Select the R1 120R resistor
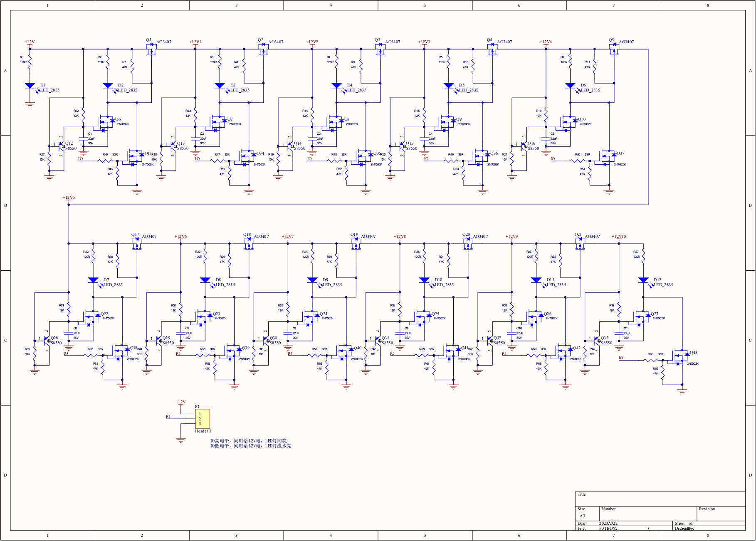Viewport: 756px width, 541px height. click(30, 62)
